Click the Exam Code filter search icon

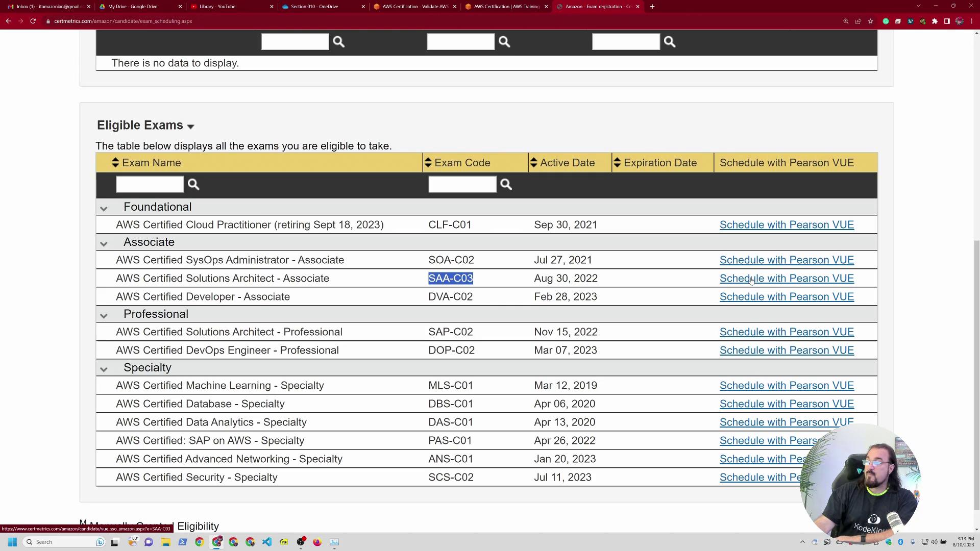[506, 184]
